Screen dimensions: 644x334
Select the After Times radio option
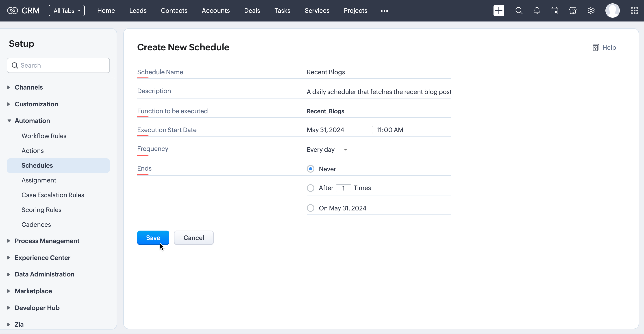coord(311,188)
